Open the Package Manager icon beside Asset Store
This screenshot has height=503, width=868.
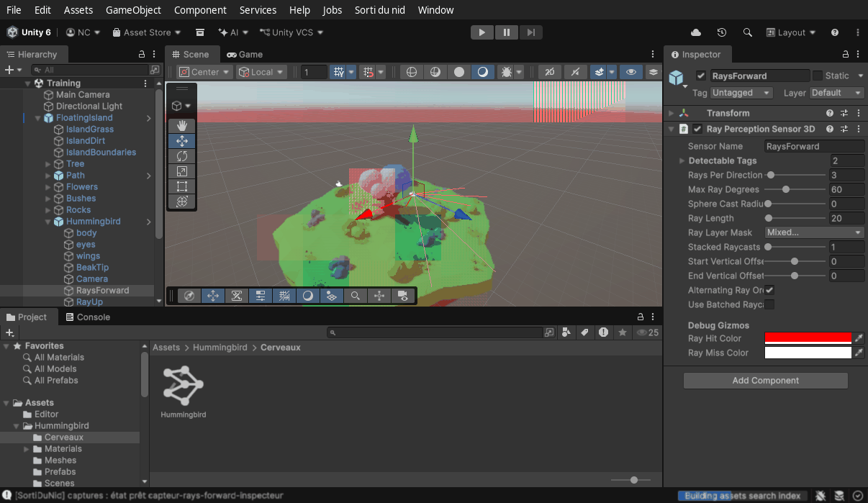coord(200,32)
